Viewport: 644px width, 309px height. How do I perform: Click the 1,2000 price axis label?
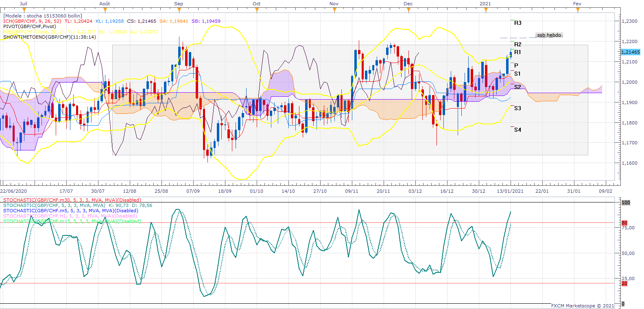[x=630, y=82]
